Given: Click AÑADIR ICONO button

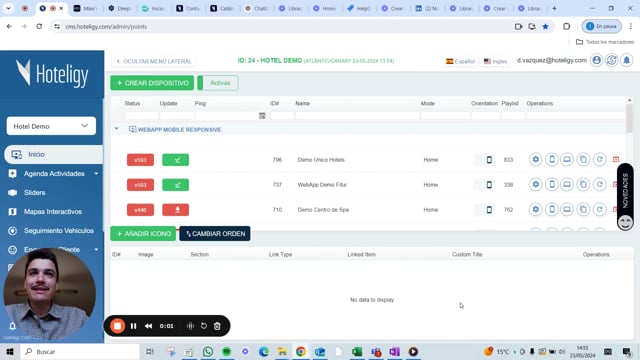Looking at the screenshot, I should (143, 233).
